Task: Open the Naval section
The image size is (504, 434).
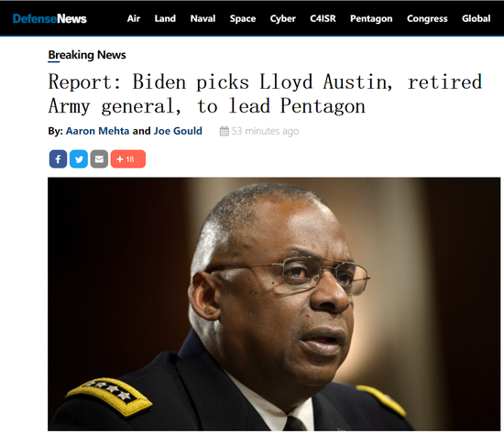Action: click(203, 18)
